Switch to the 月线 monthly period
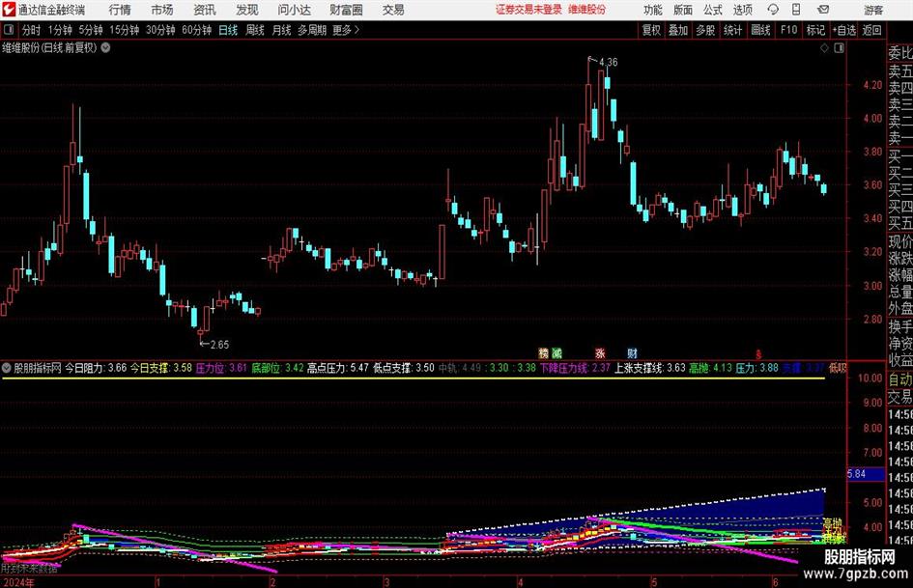Viewport: 913px width, 588px height. click(281, 30)
